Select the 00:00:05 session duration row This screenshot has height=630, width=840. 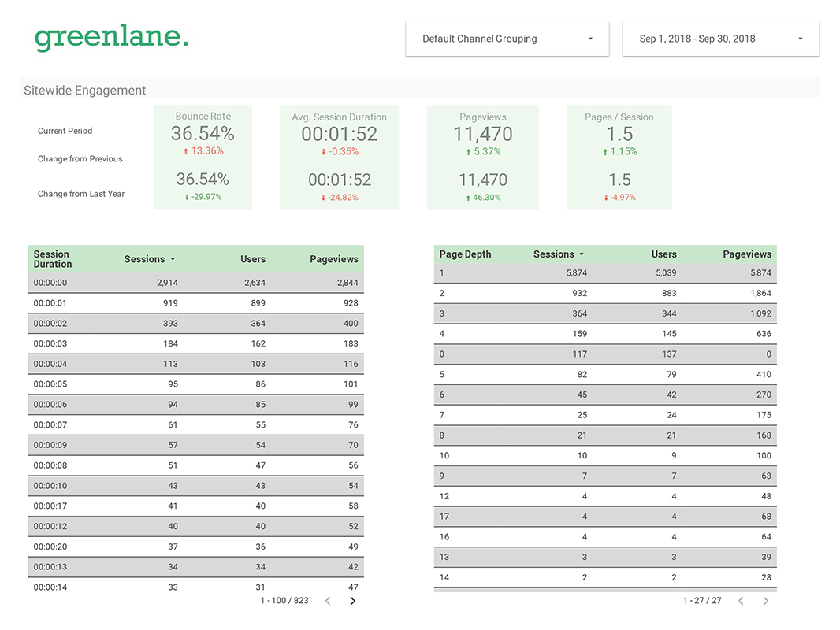[x=195, y=384]
